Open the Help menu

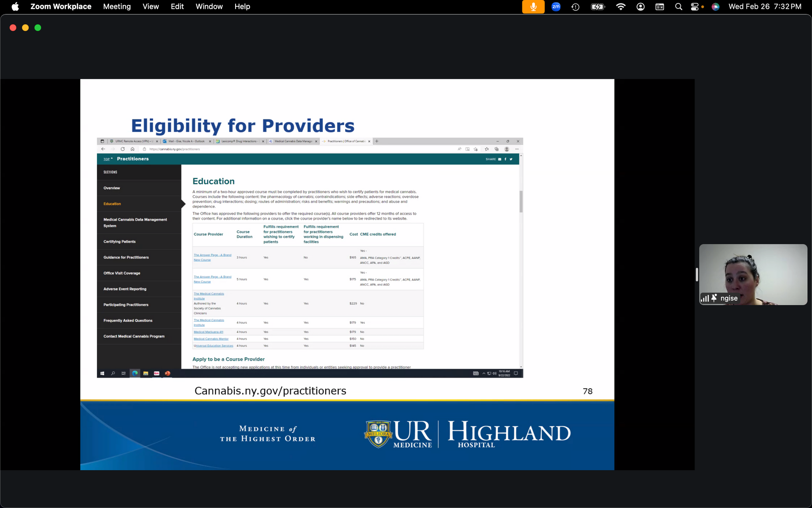(x=242, y=7)
